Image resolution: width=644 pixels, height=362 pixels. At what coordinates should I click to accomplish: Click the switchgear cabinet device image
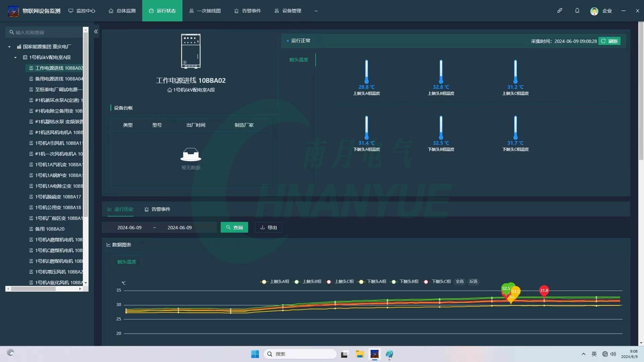[191, 51]
